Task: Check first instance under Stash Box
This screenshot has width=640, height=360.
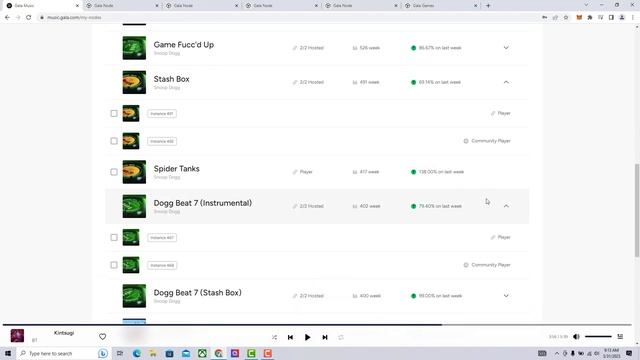Action: click(114, 113)
